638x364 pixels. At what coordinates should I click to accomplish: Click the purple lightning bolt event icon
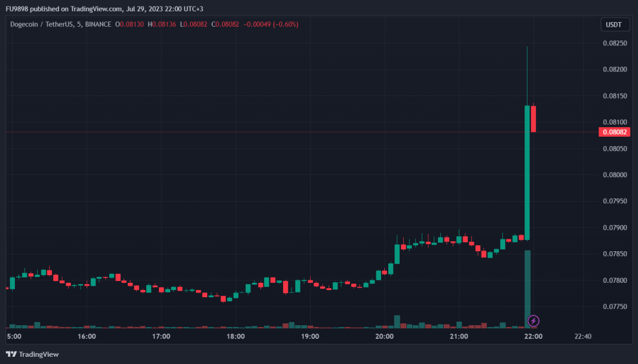(x=533, y=321)
